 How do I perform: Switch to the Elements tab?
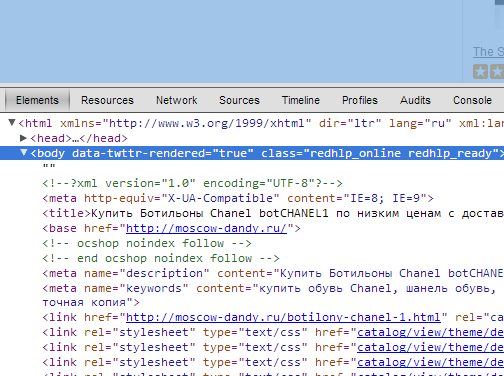click(x=37, y=100)
